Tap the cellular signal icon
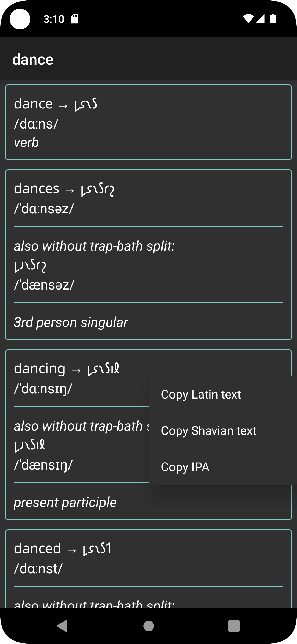 pos(260,19)
